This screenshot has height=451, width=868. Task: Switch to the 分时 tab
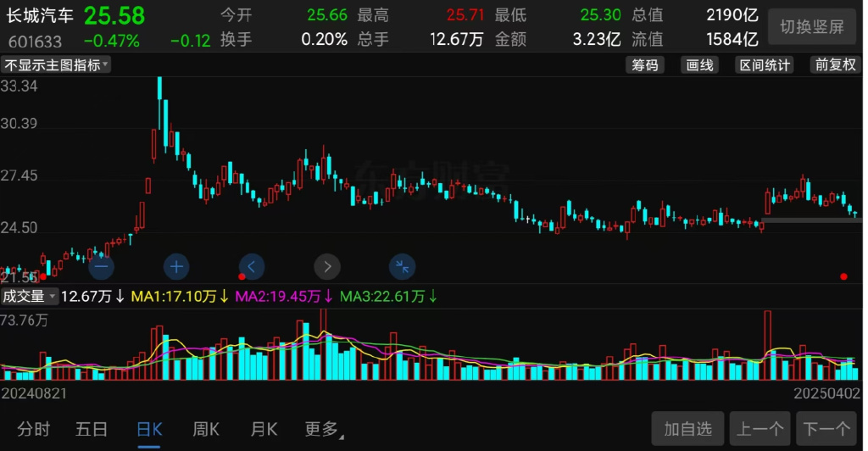click(33, 429)
